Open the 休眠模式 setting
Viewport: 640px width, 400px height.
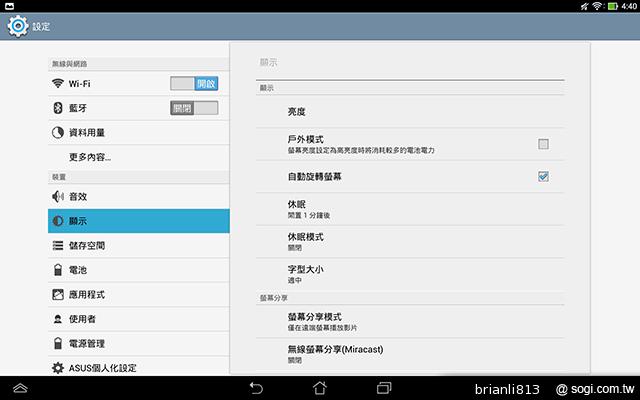tap(410, 242)
